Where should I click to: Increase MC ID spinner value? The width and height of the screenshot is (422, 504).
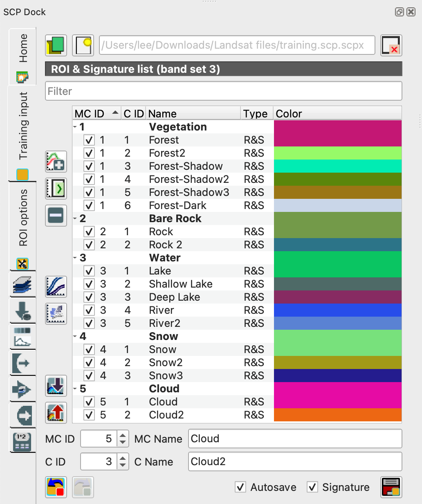[x=123, y=435]
